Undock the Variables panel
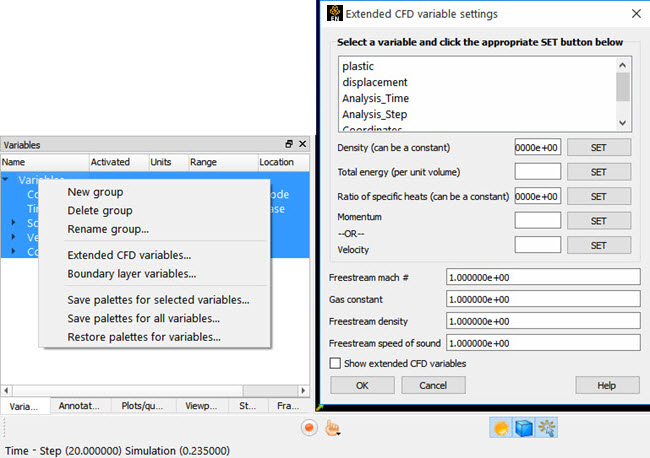This screenshot has width=650, height=458. pyautogui.click(x=289, y=144)
